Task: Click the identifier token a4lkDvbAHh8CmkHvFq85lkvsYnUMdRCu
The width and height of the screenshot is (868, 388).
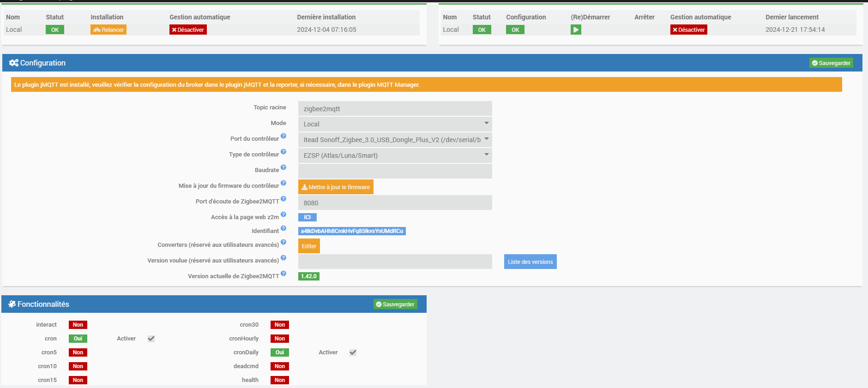Action: click(352, 231)
